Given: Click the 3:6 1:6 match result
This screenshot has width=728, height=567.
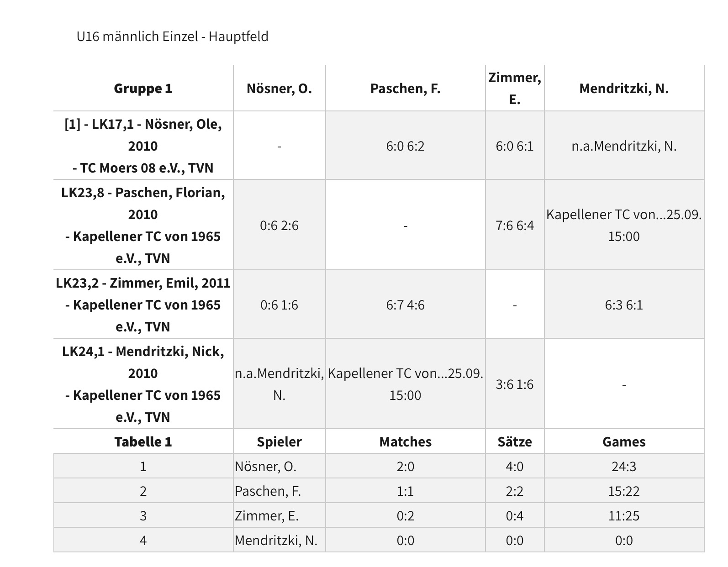Looking at the screenshot, I should 514,384.
